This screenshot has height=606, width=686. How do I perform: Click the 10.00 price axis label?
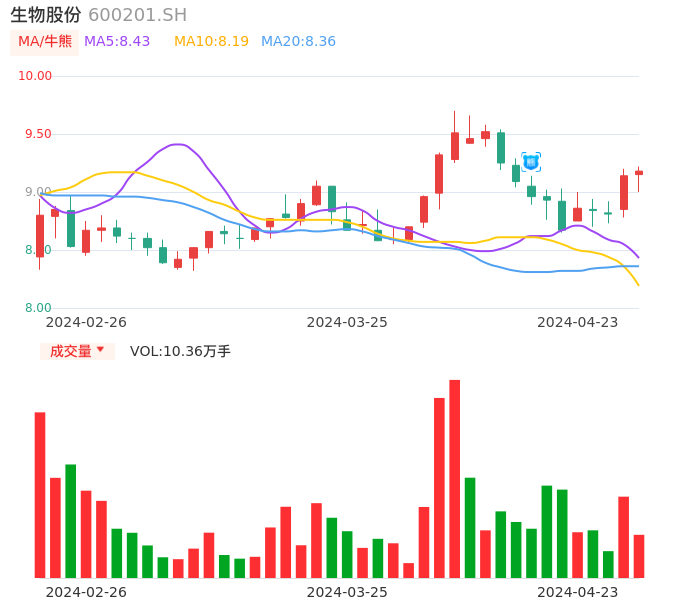pos(36,76)
